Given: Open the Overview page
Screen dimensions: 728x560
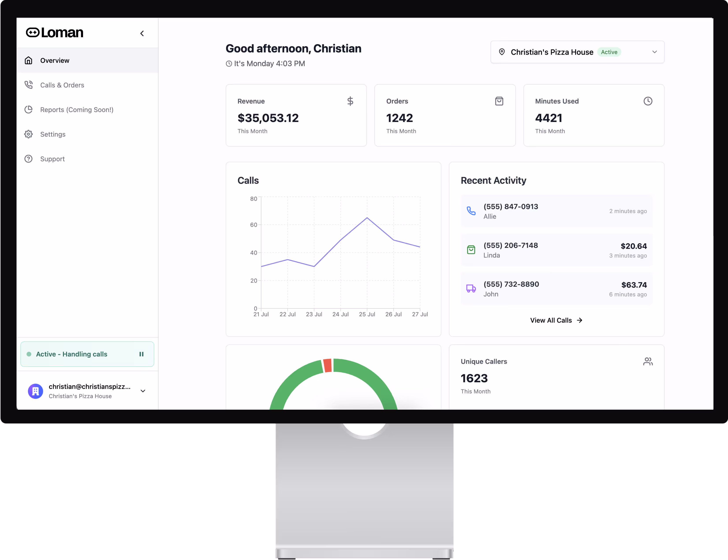Looking at the screenshot, I should (x=87, y=60).
